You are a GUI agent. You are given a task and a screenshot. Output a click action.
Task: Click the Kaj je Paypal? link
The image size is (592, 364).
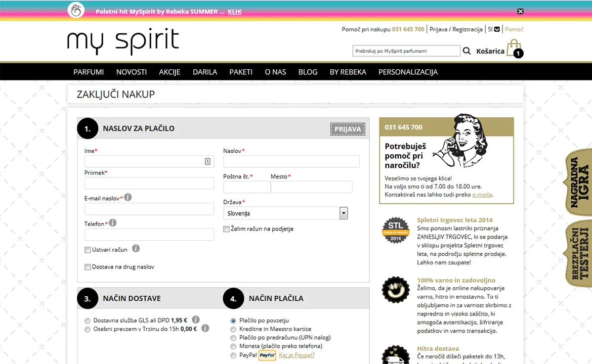[297, 355]
